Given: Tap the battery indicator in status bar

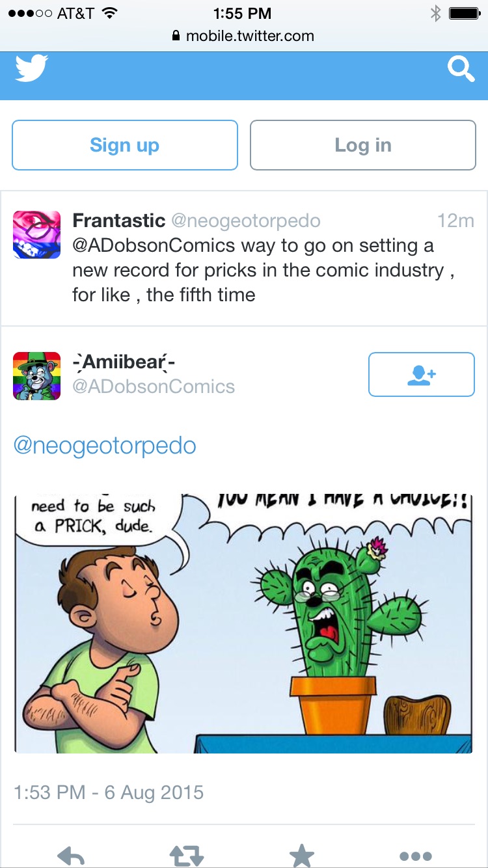Looking at the screenshot, I should pos(464,13).
